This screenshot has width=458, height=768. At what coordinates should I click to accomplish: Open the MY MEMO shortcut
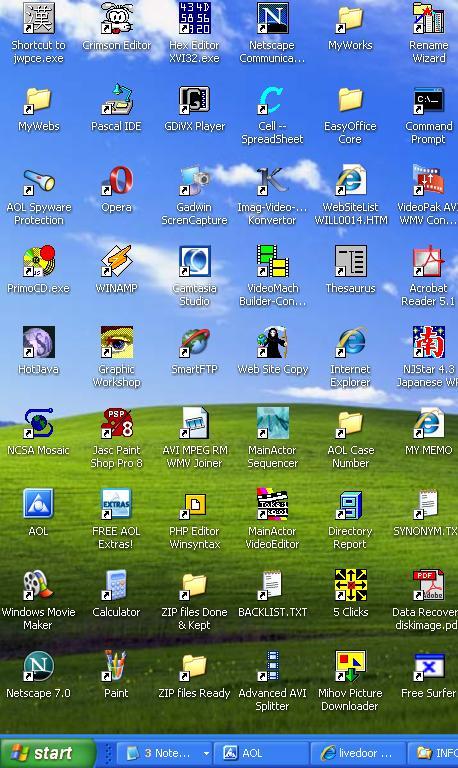pyautogui.click(x=429, y=423)
